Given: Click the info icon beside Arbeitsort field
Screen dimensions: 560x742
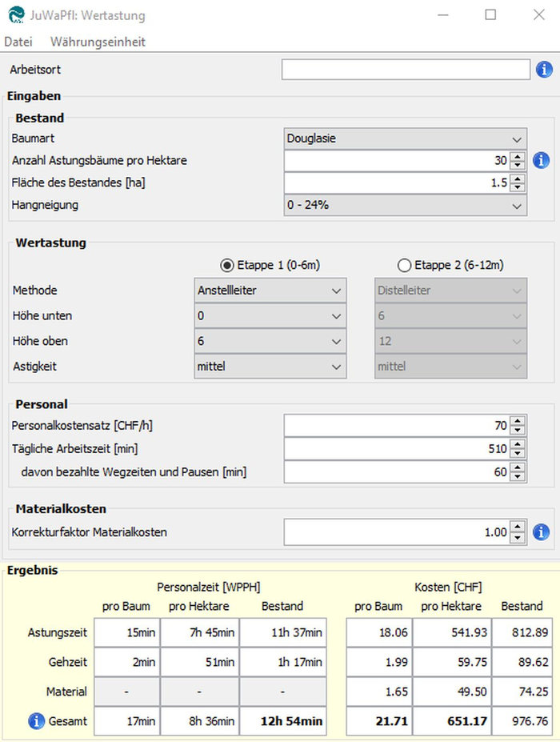Looking at the screenshot, I should point(543,70).
